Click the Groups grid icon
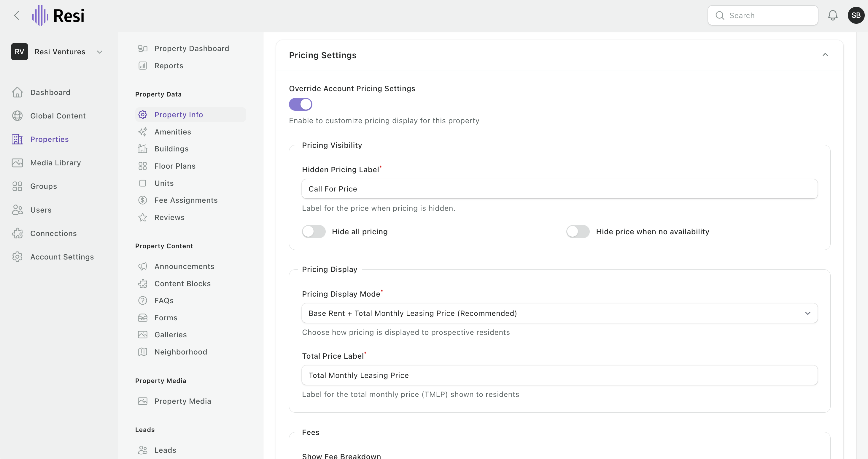The height and width of the screenshot is (459, 868). (17, 186)
